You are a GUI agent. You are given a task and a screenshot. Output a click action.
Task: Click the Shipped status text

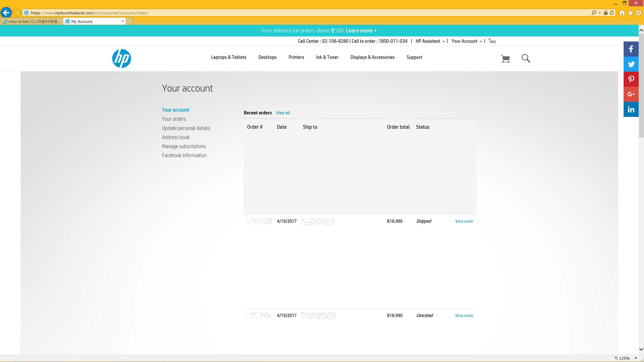pos(423,221)
